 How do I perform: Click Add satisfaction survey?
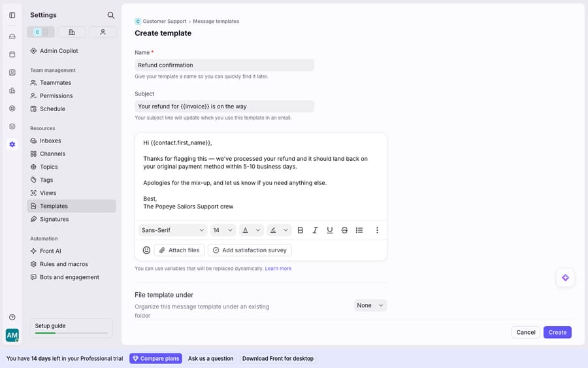(250, 250)
